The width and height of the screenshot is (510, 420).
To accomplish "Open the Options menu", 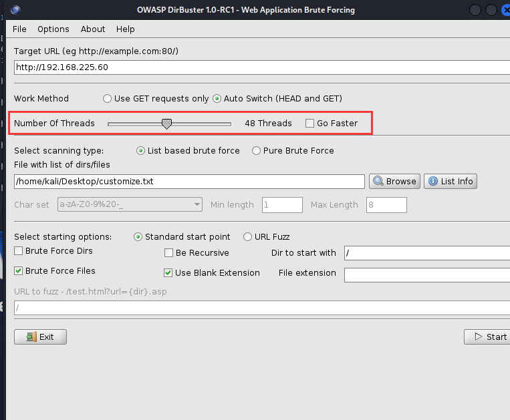I will [53, 29].
